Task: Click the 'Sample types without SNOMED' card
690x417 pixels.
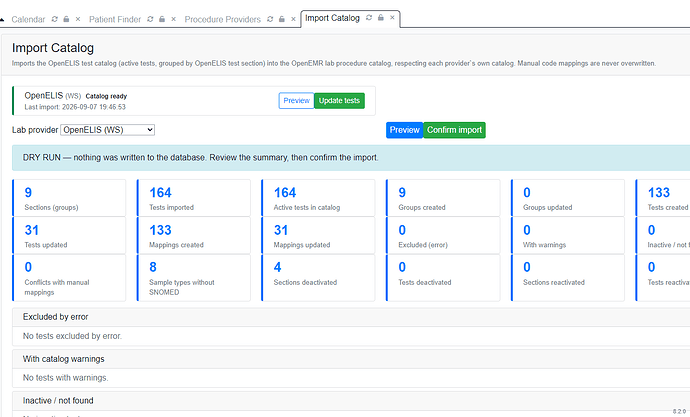Action: pos(194,278)
